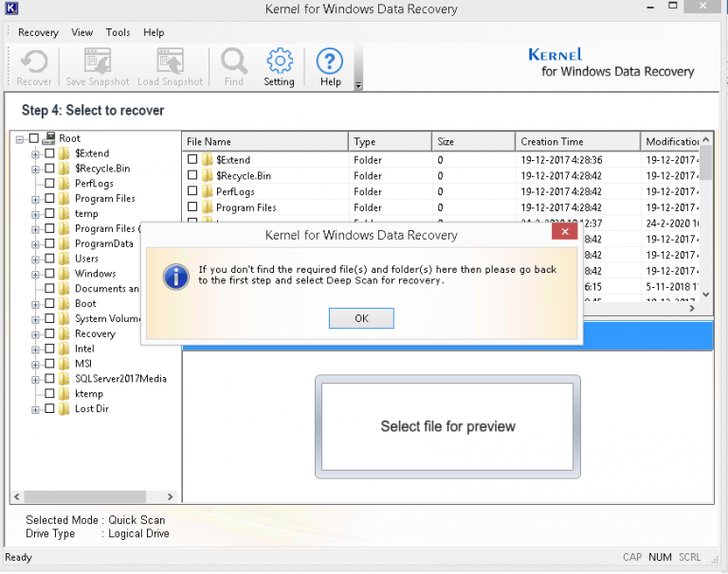Click the Lost Dir folder icon in tree
The width and height of the screenshot is (728, 574).
(64, 409)
